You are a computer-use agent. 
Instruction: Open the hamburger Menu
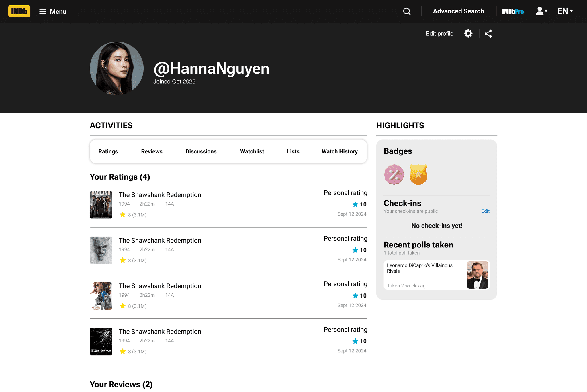pyautogui.click(x=53, y=11)
